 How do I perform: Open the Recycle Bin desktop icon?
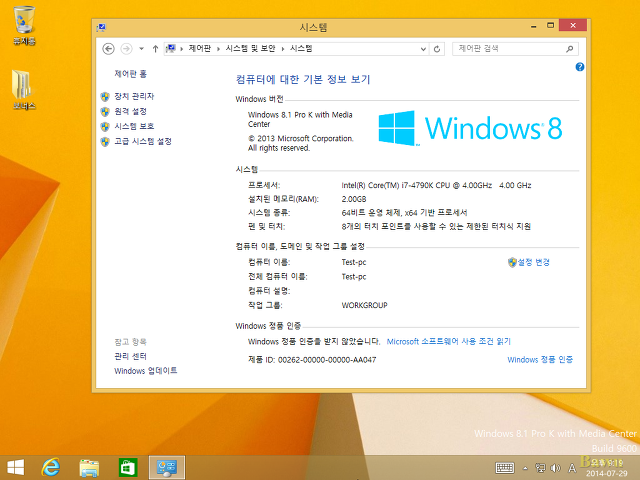pos(24,24)
